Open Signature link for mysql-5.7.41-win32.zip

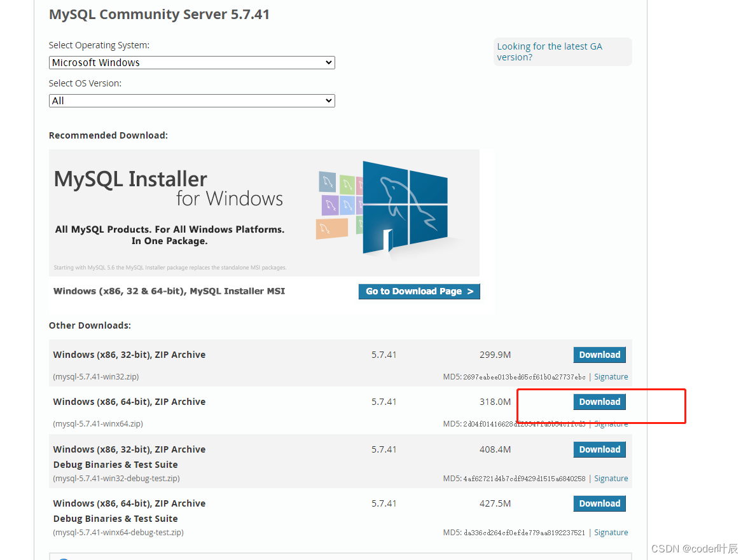click(611, 376)
